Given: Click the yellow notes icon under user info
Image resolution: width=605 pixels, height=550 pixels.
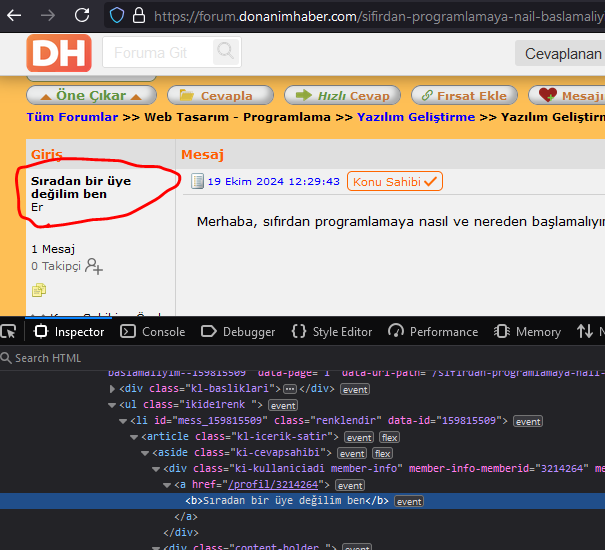Looking at the screenshot, I should [39, 290].
